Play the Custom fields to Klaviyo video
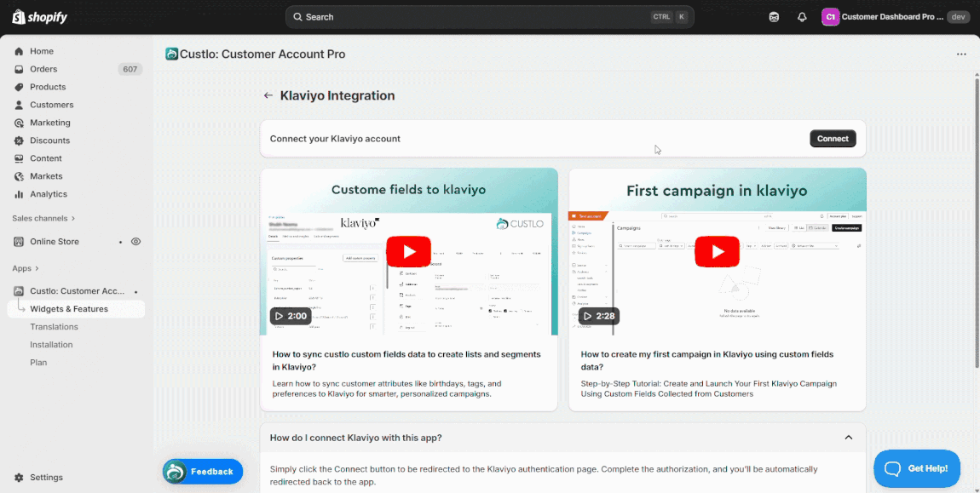The image size is (980, 493). pyautogui.click(x=409, y=251)
